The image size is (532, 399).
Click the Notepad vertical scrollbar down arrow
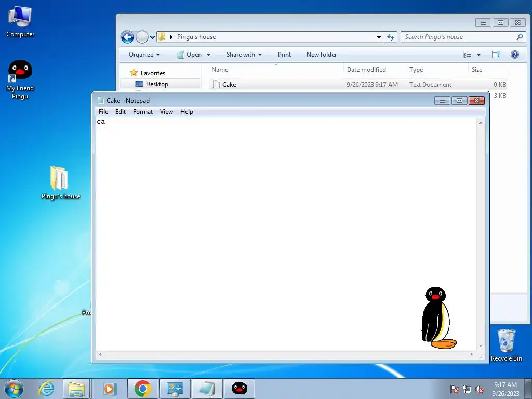[481, 346]
